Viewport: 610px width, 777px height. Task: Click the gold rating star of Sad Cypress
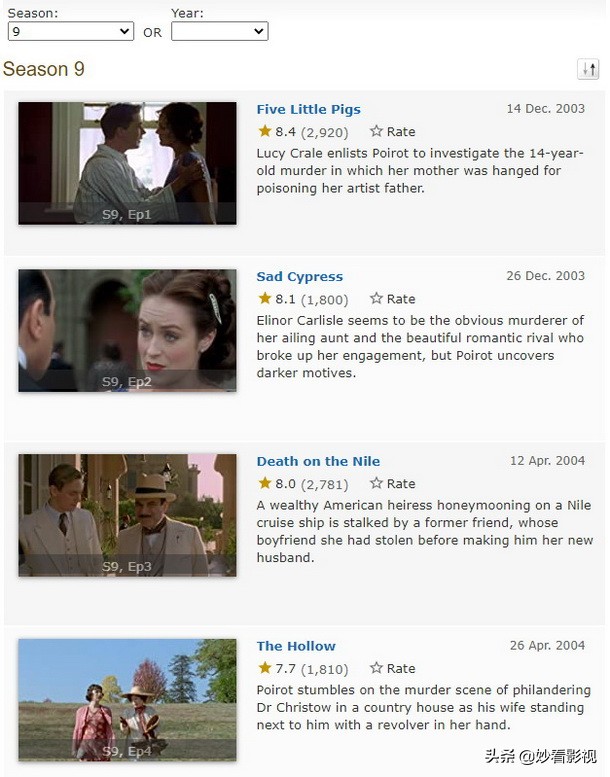(265, 298)
